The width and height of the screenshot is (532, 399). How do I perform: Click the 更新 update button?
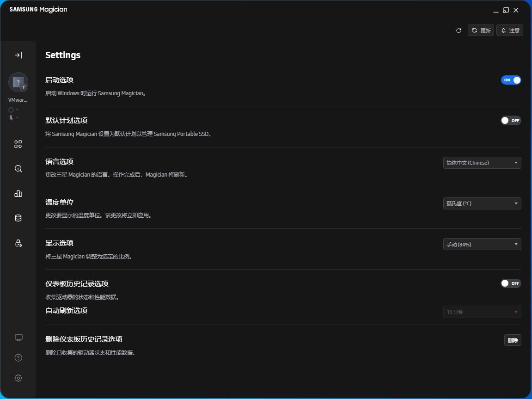coord(481,31)
